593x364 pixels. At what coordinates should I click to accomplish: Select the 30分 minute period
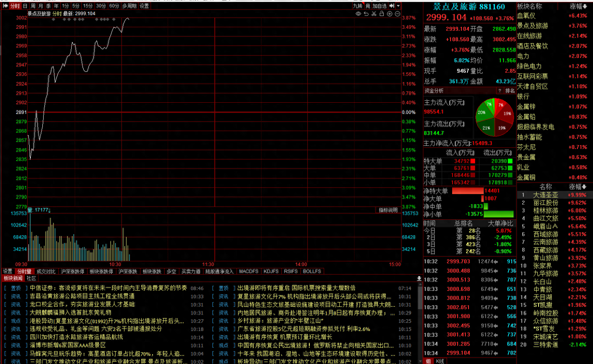[101, 6]
